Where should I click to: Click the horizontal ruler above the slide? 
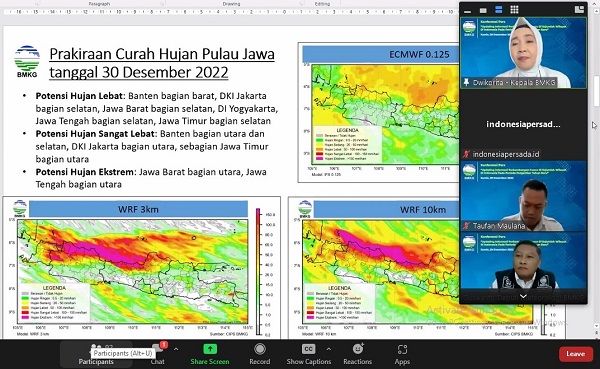[230, 12]
